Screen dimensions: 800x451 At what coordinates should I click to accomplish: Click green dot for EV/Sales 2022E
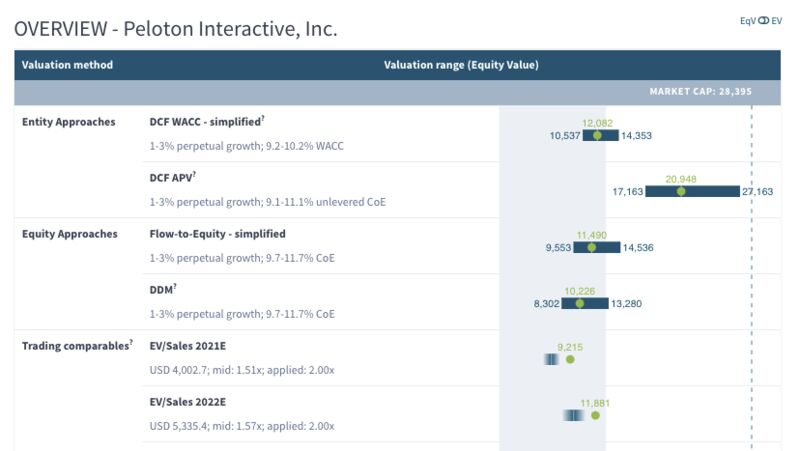click(595, 415)
